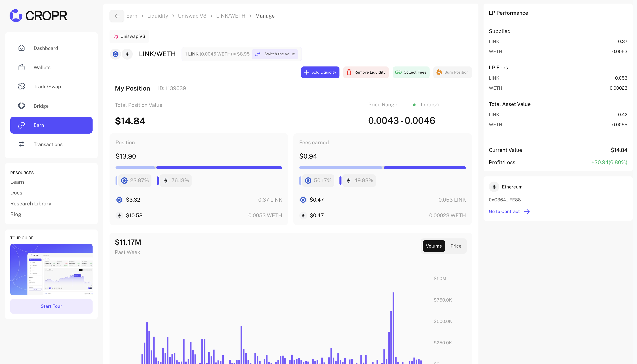Screen dimensions: 637x364
Task: Click the price range 0.0043 - 0.0046
Action: click(401, 121)
